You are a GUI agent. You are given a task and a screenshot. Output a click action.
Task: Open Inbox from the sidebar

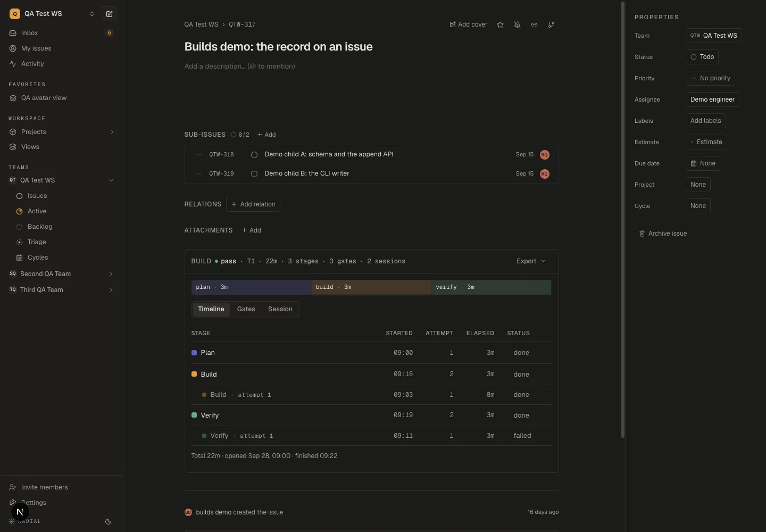61,33
